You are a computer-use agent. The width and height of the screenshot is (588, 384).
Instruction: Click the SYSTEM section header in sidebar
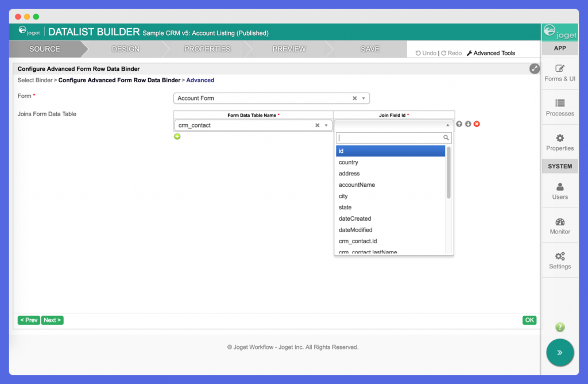[x=559, y=166]
